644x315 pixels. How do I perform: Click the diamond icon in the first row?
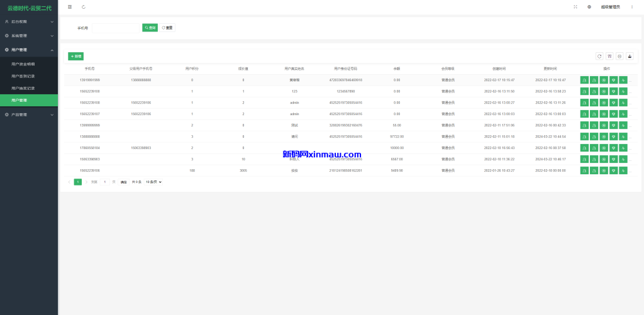[613, 80]
